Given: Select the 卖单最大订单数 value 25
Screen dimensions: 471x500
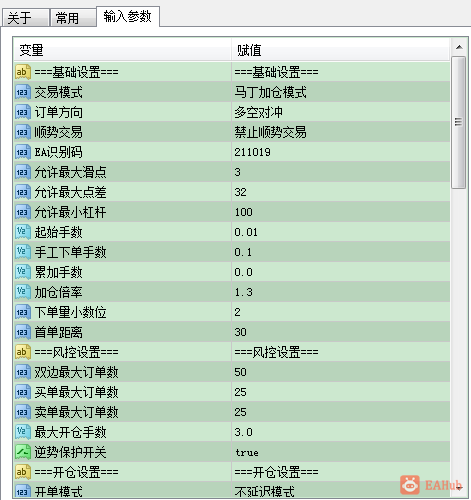Looking at the screenshot, I should coord(341,412).
